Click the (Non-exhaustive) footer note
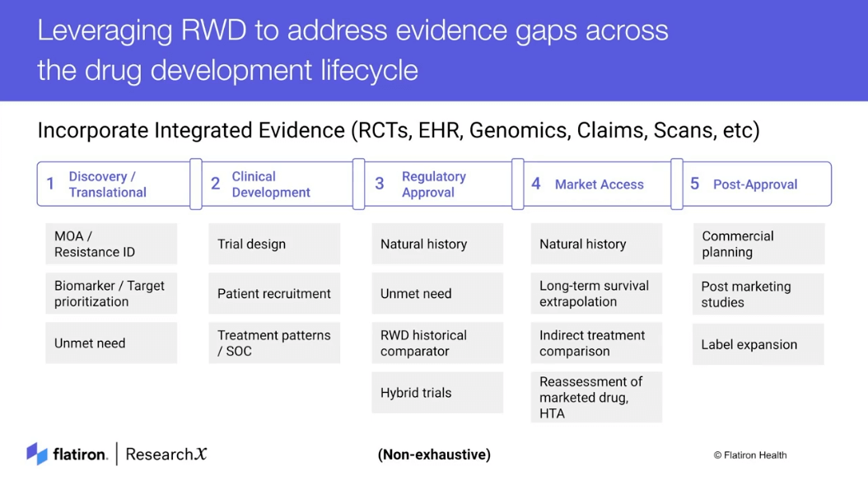Viewport: 868px width, 485px height. click(x=434, y=455)
